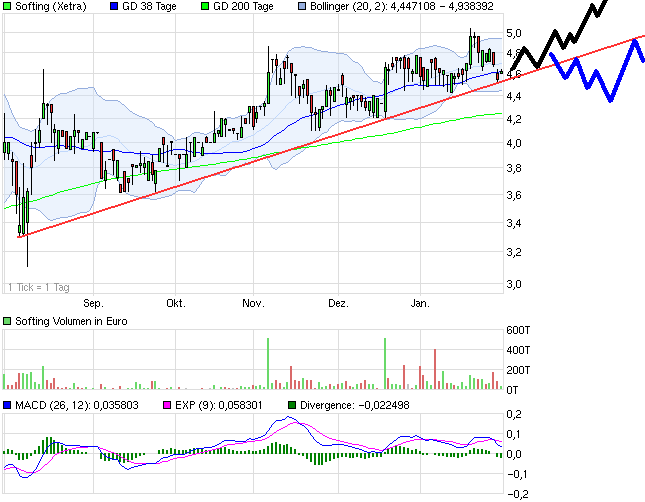Click the 0,1 MACD axis label

pyautogui.click(x=514, y=435)
